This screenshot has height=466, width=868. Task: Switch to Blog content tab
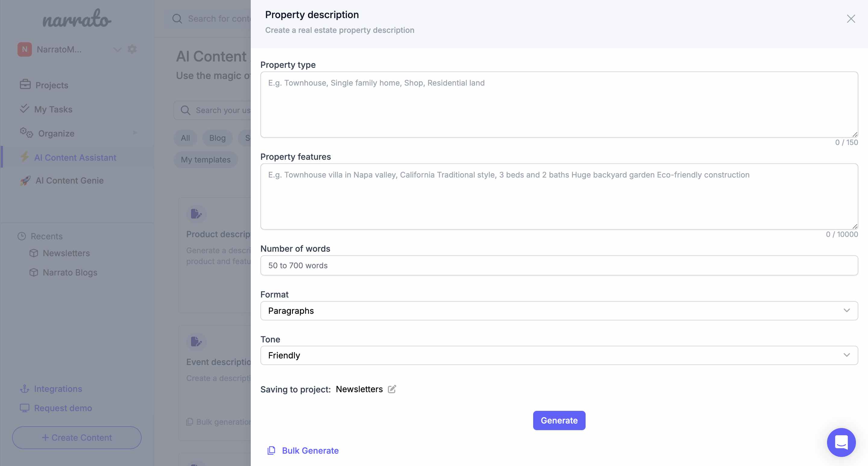pos(217,137)
